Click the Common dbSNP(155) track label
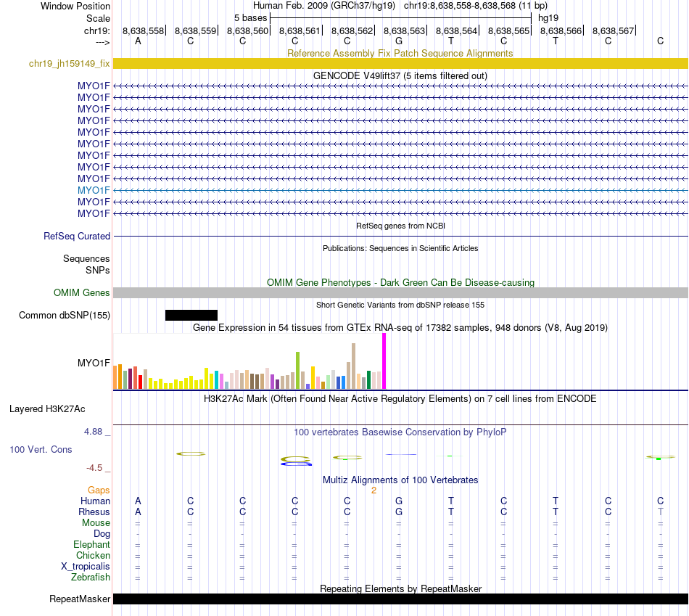 (64, 315)
